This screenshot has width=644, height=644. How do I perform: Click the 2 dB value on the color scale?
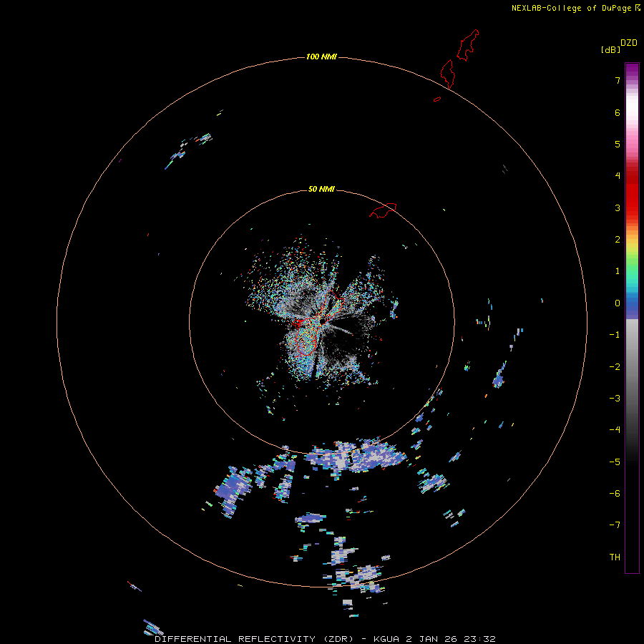618,240
